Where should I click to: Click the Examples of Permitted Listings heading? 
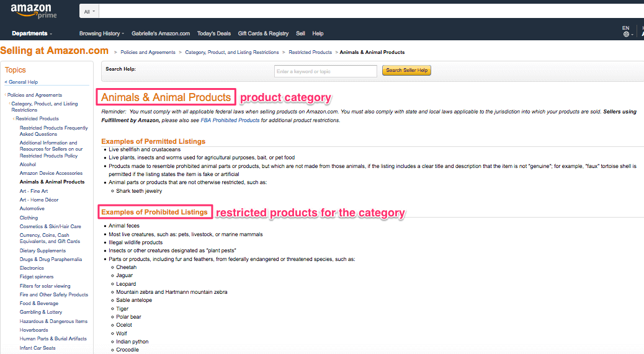(x=153, y=141)
